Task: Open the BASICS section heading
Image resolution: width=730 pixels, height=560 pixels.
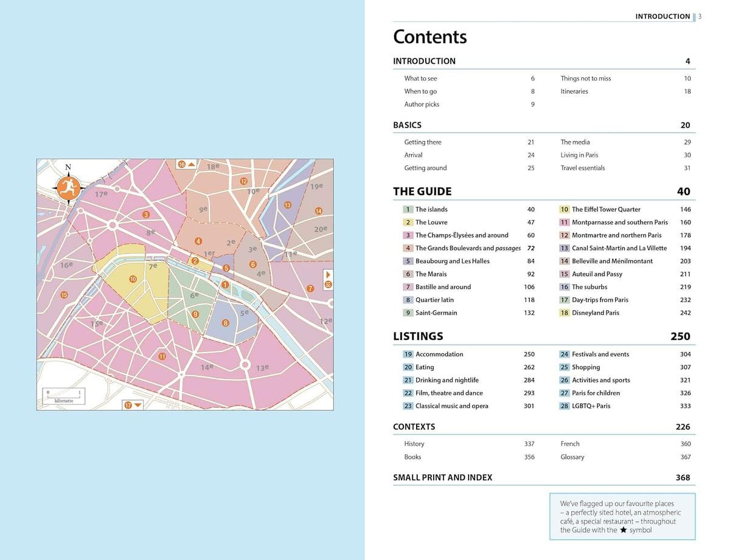Action: (x=407, y=125)
